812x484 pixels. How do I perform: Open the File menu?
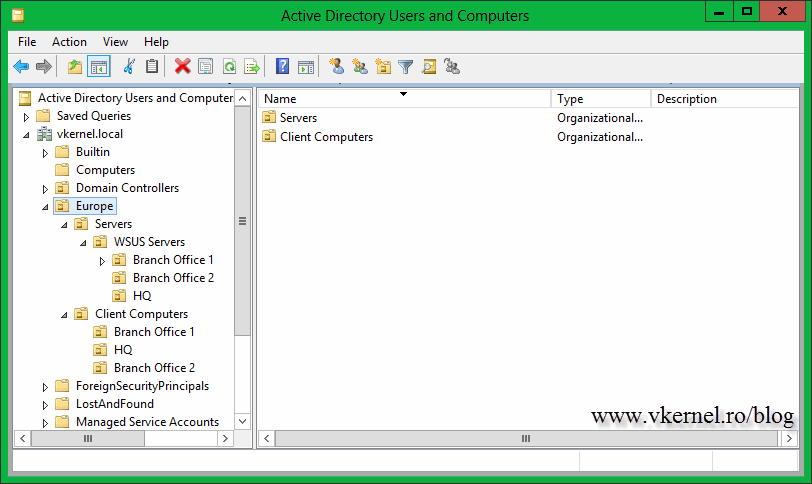click(x=27, y=42)
